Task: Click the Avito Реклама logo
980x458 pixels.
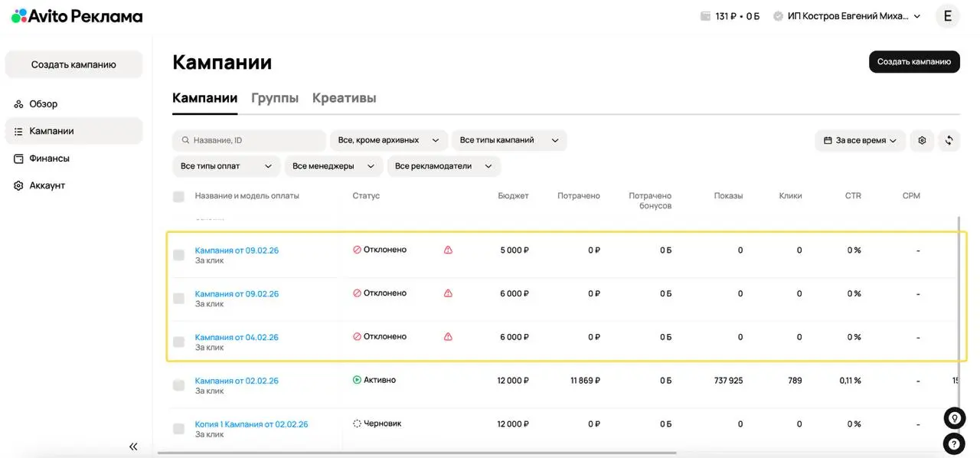Action: (77, 16)
